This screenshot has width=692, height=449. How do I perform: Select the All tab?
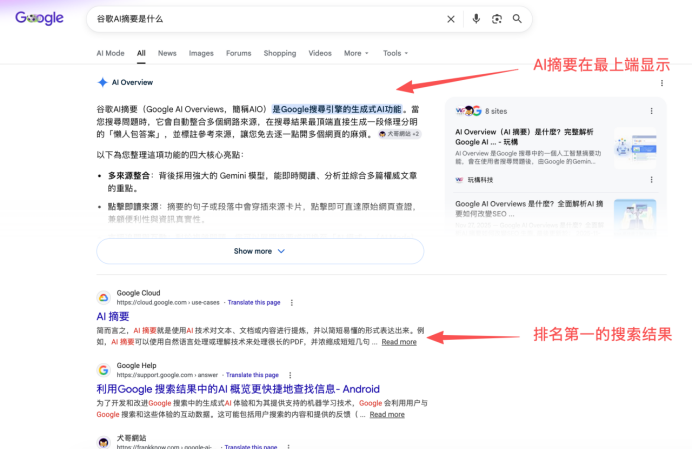(x=141, y=53)
